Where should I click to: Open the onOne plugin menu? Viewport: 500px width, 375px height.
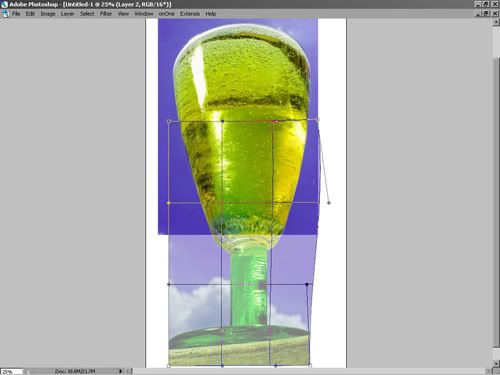pos(166,14)
